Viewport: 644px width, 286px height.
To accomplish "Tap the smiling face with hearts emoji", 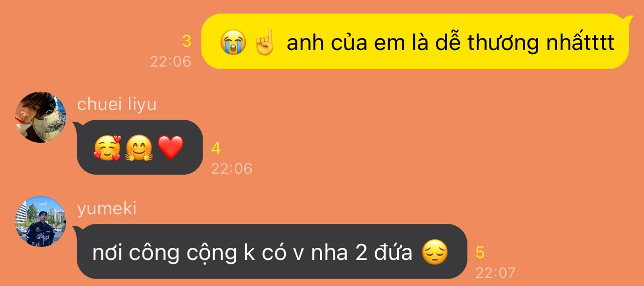I will coord(107,148).
